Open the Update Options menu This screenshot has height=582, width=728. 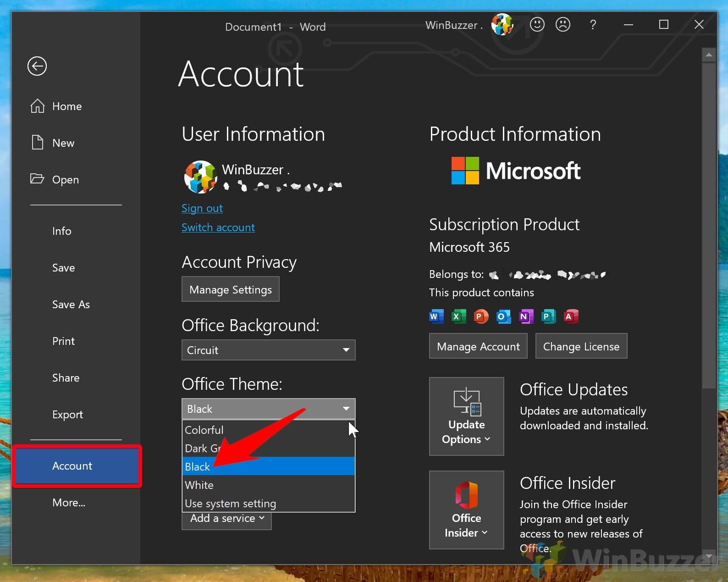click(467, 416)
